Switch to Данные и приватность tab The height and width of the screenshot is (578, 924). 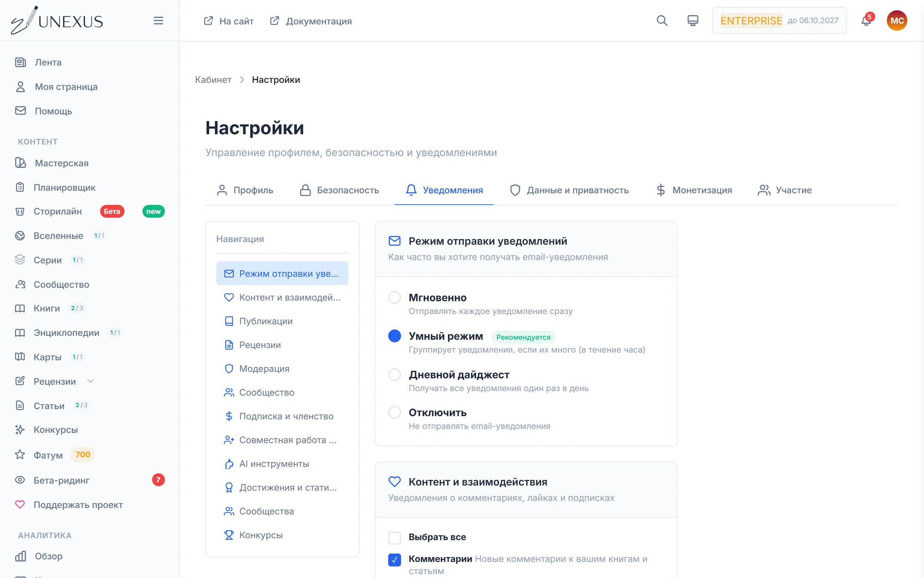(x=569, y=190)
